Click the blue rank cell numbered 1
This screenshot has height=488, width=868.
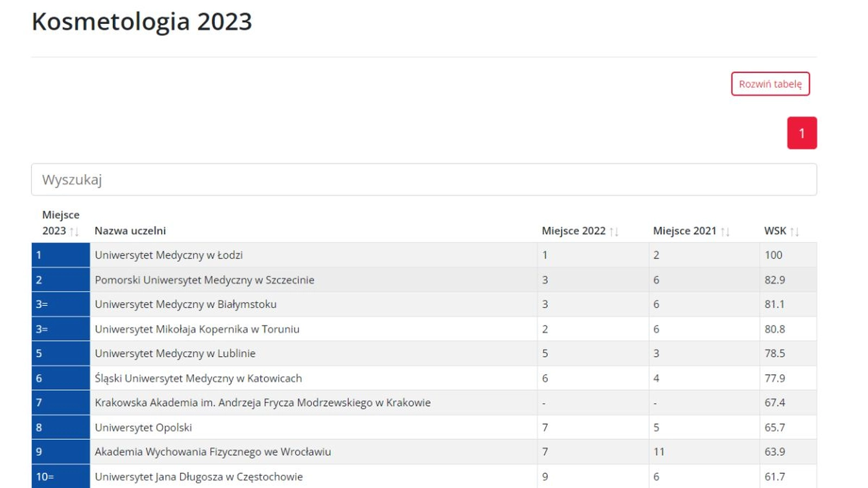point(61,255)
